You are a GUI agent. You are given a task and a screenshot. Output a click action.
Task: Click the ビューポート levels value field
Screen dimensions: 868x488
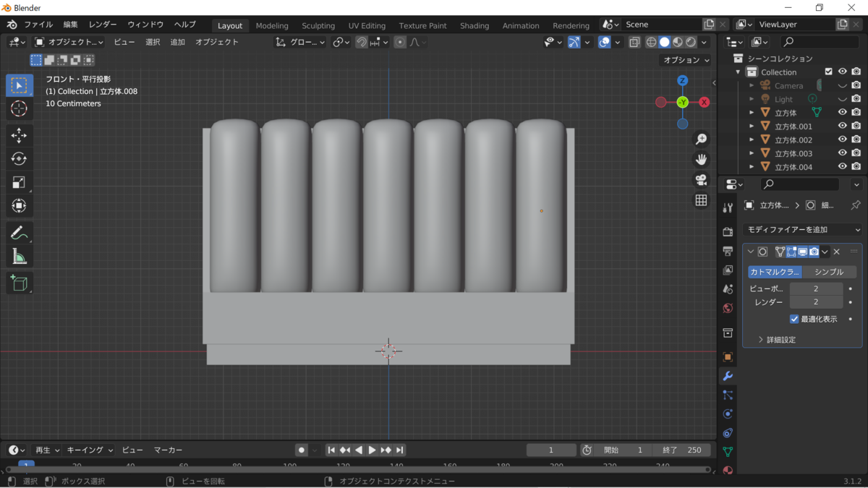point(816,288)
